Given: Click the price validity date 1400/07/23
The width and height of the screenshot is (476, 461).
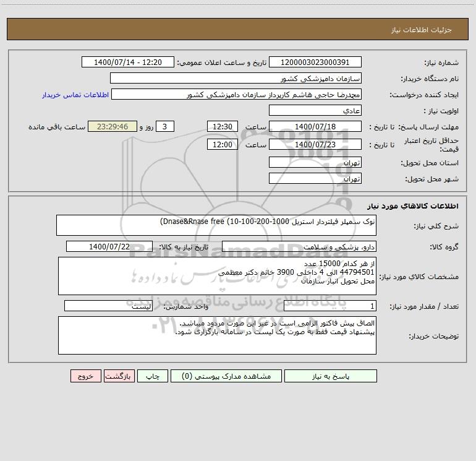Looking at the screenshot, I should coord(315,144).
